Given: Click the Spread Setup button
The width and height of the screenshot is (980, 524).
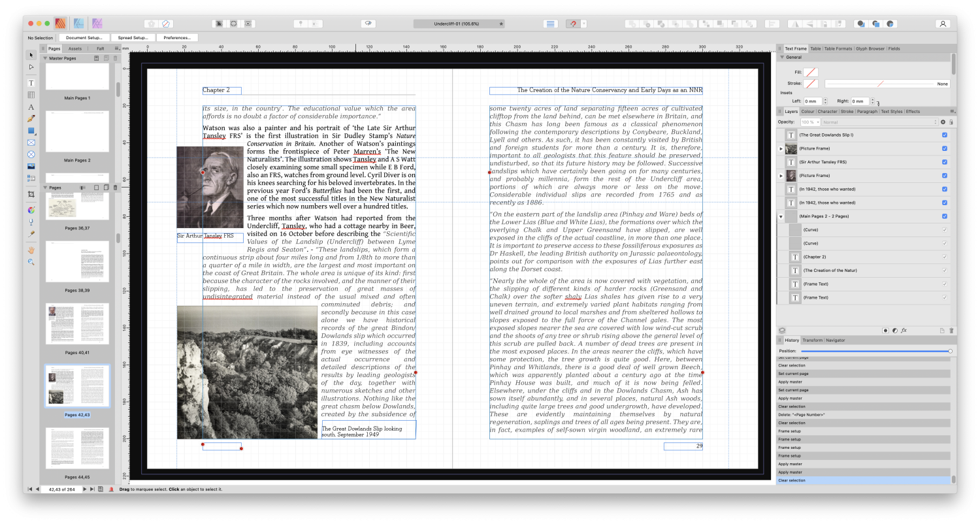Looking at the screenshot, I should 133,38.
